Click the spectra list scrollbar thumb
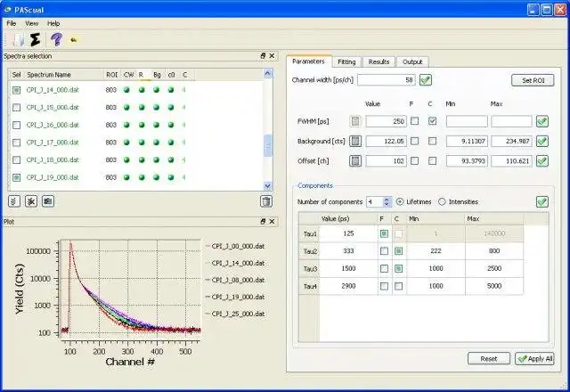The image size is (570, 392). coord(268,145)
